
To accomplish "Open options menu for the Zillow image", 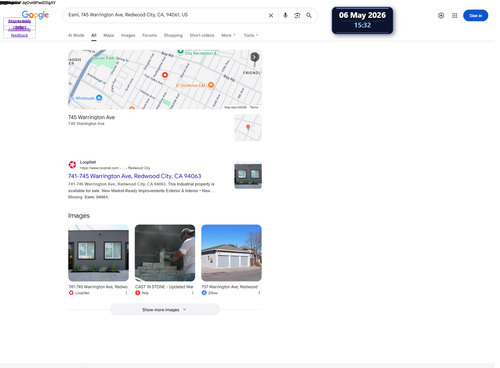I will [x=259, y=293].
